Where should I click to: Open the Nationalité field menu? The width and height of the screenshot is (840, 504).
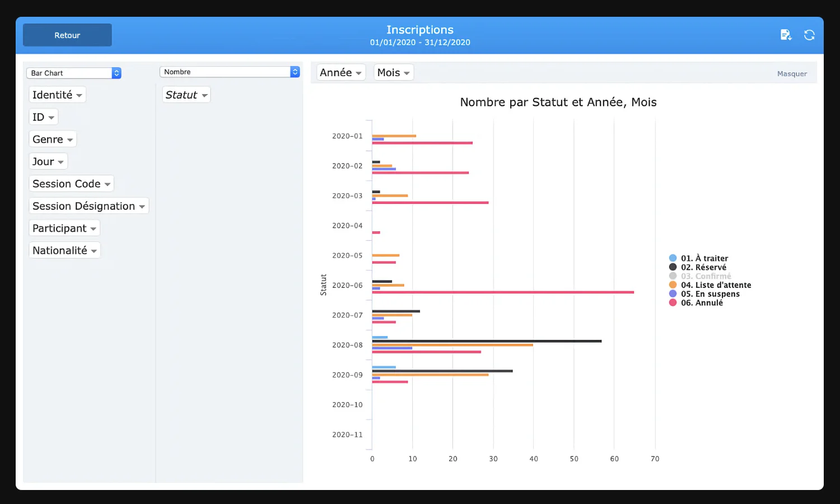coord(94,251)
